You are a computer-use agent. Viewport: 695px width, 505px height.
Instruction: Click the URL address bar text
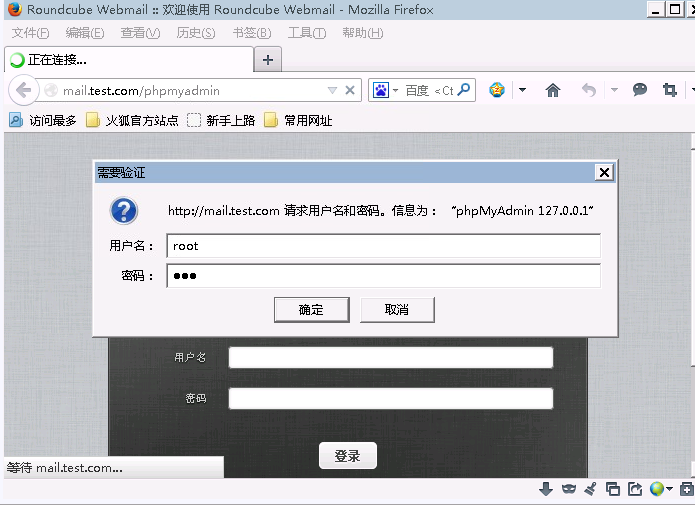(x=141, y=91)
